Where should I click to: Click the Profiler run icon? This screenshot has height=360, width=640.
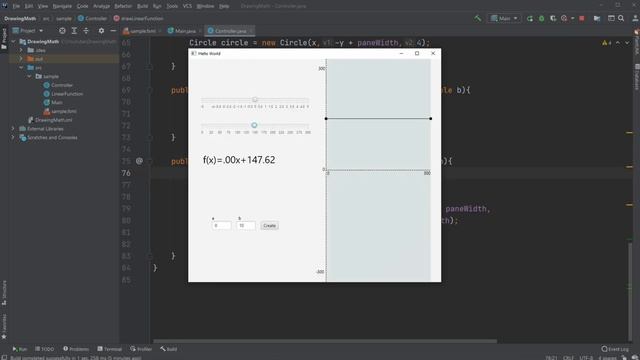pos(564,18)
